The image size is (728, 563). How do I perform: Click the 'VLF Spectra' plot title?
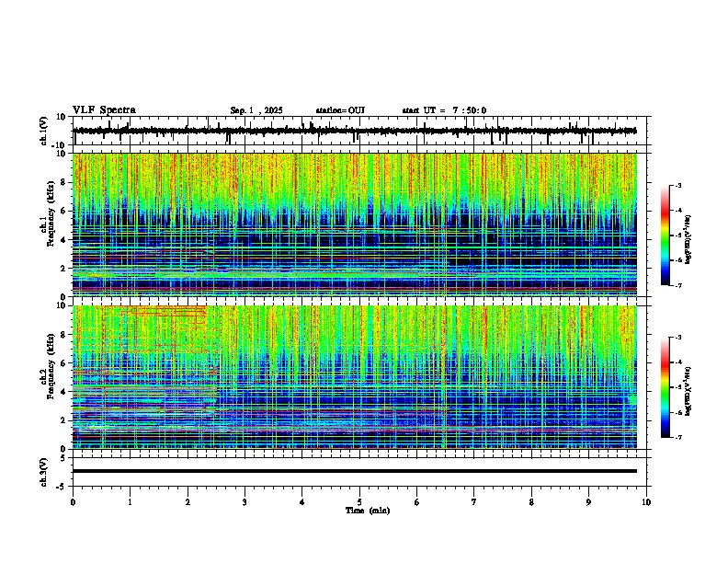click(x=104, y=110)
